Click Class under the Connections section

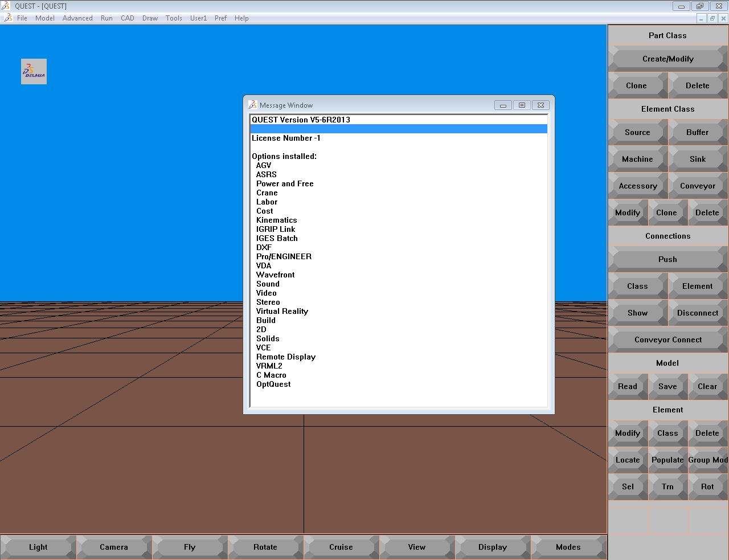[637, 286]
